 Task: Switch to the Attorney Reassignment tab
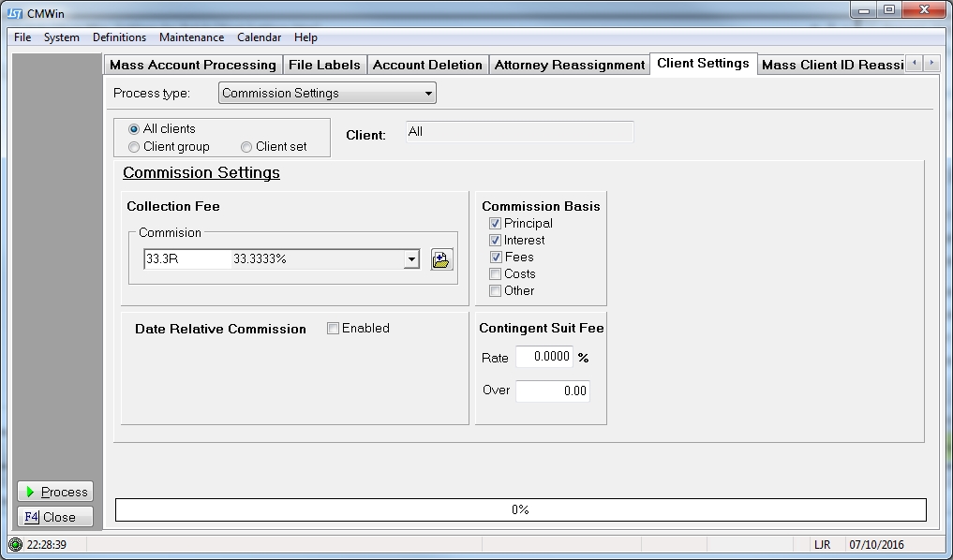[569, 65]
